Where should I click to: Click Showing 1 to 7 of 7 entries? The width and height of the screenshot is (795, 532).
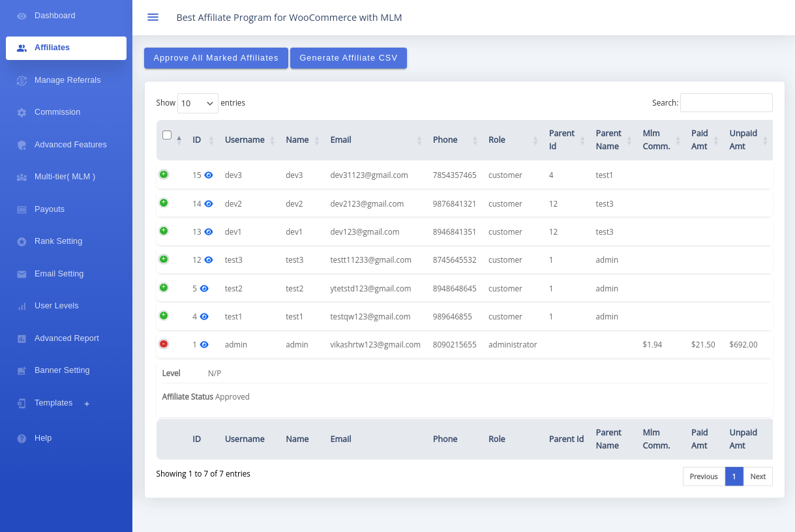pyautogui.click(x=203, y=474)
